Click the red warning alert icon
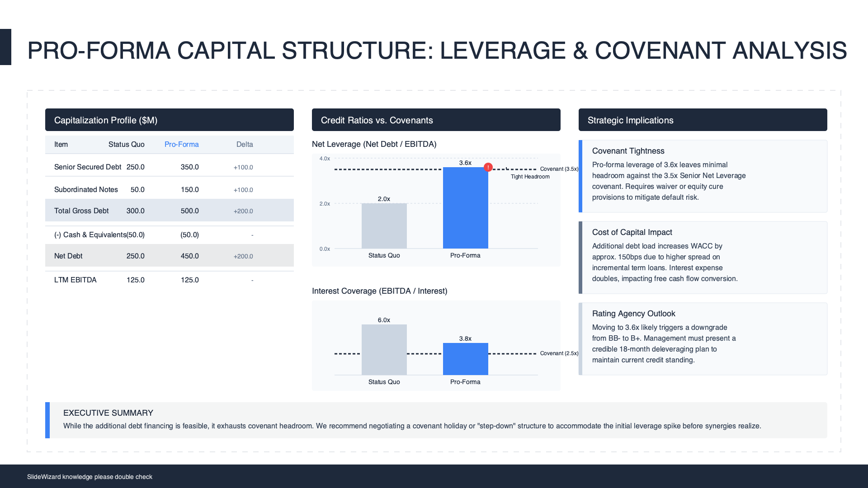 (488, 167)
